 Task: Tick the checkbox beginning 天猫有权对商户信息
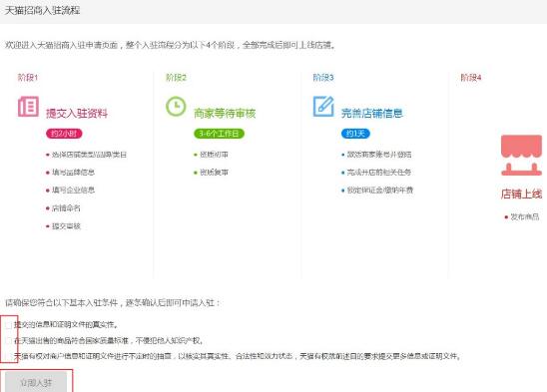point(9,356)
